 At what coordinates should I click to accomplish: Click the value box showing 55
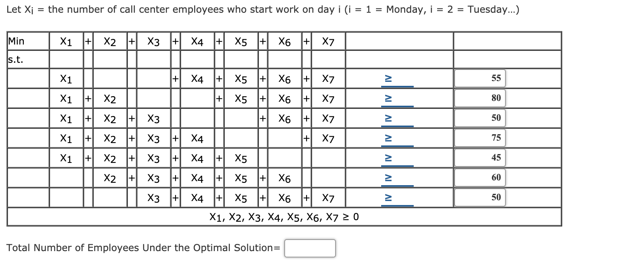coord(481,77)
